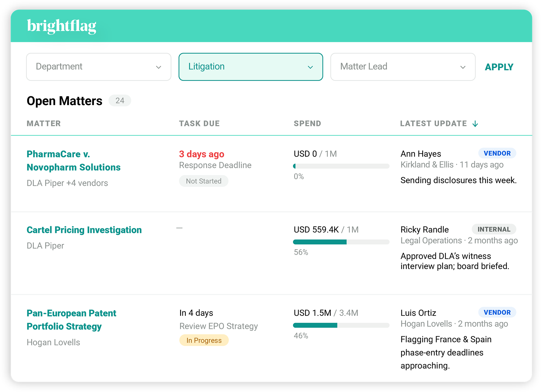Sort by the SPEND column header

point(308,124)
